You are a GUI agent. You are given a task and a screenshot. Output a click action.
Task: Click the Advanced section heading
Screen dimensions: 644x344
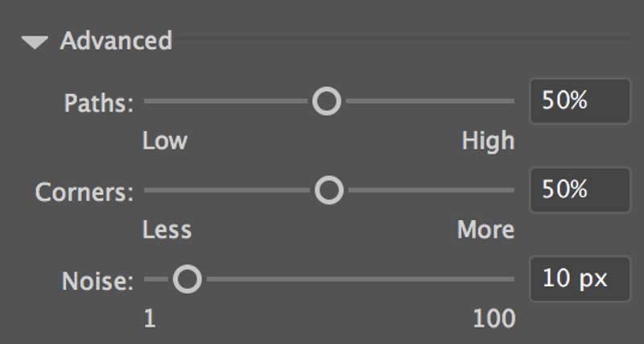(x=116, y=40)
